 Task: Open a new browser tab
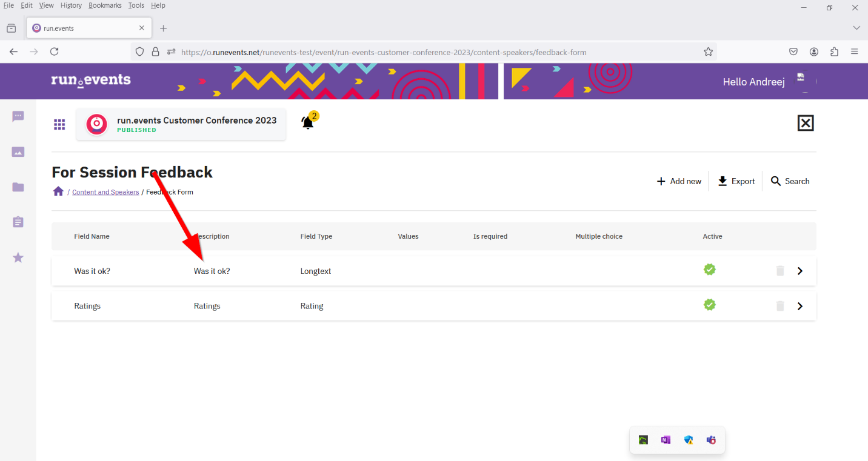[x=163, y=28]
